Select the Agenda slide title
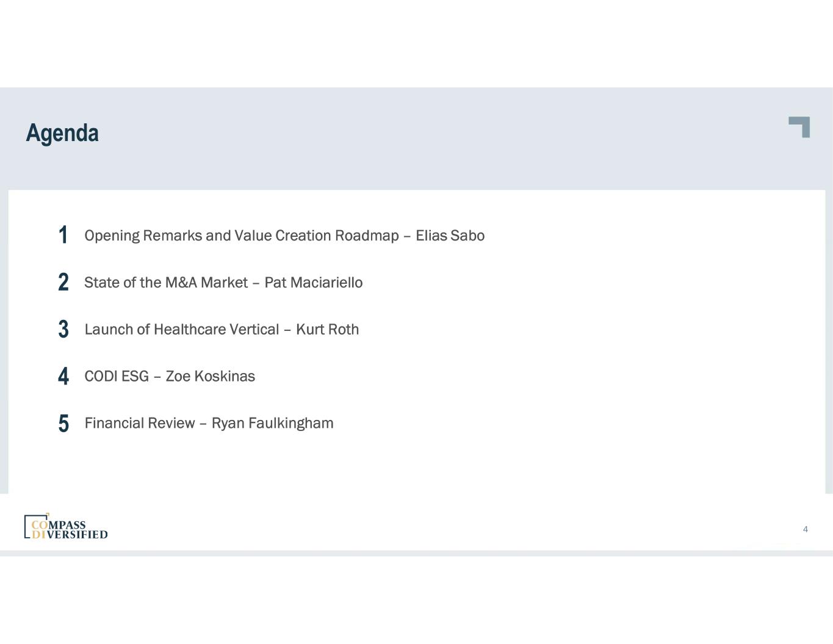 62,133
